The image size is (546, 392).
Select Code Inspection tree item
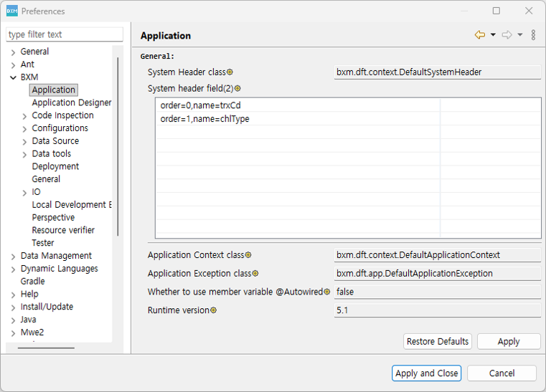pos(62,115)
